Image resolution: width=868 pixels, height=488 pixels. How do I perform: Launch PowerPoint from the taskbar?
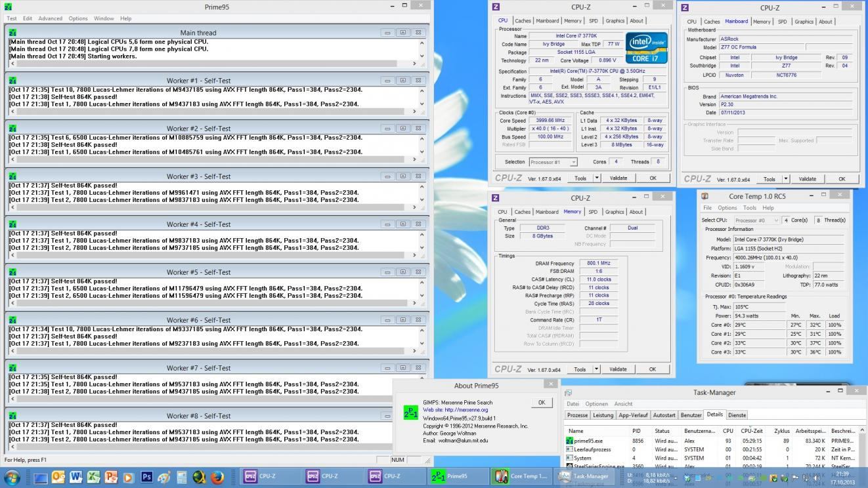coord(111,477)
